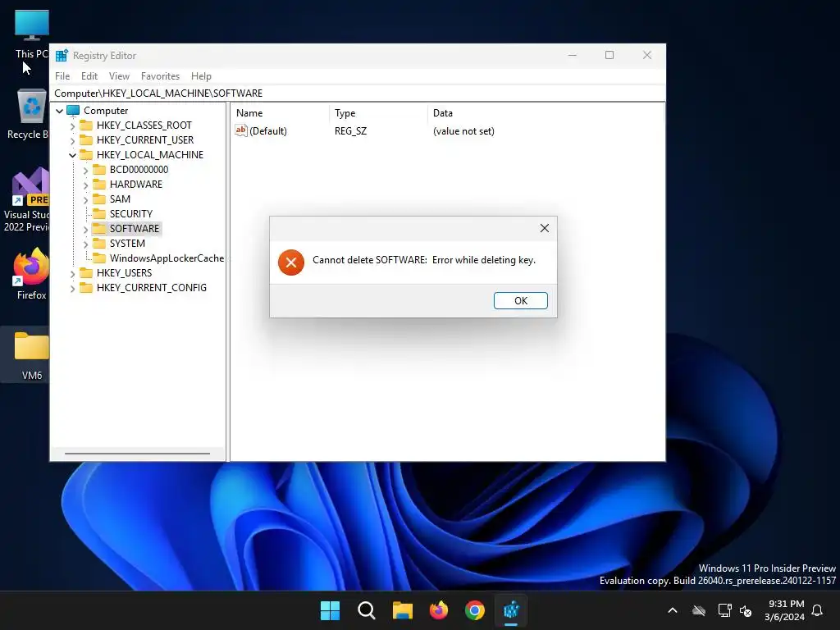Select HKEY_CLASSES_ROOT folder icon
The image size is (840, 630).
coord(85,126)
